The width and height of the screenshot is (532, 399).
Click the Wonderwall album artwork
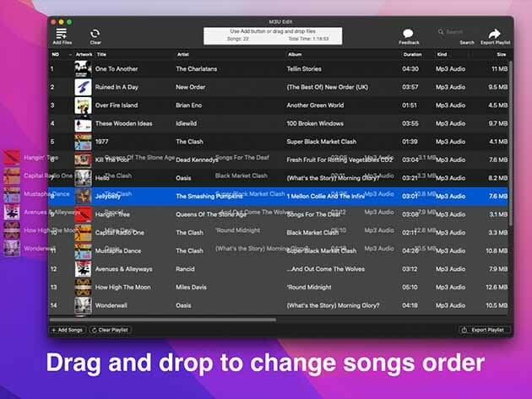[x=83, y=305]
